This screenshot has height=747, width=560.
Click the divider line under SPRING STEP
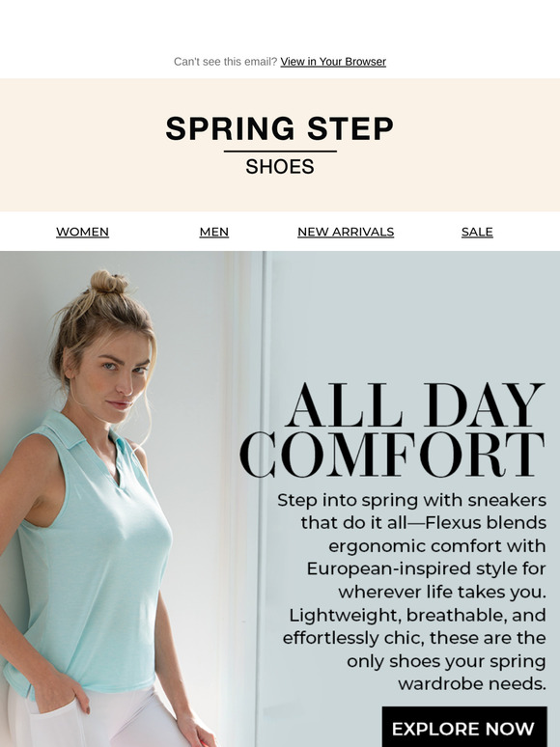[280, 152]
